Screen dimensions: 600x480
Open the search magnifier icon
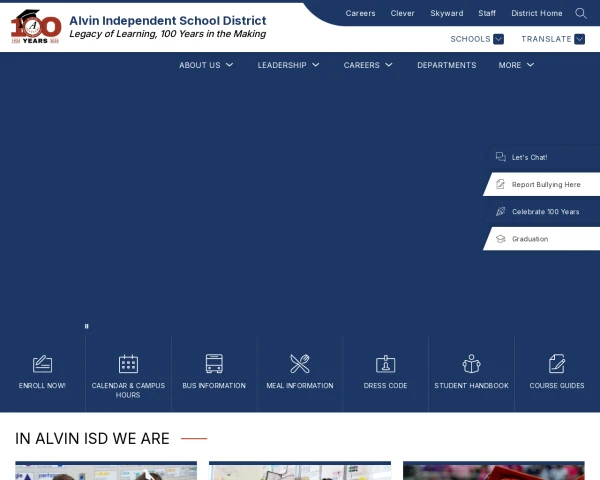(580, 13)
